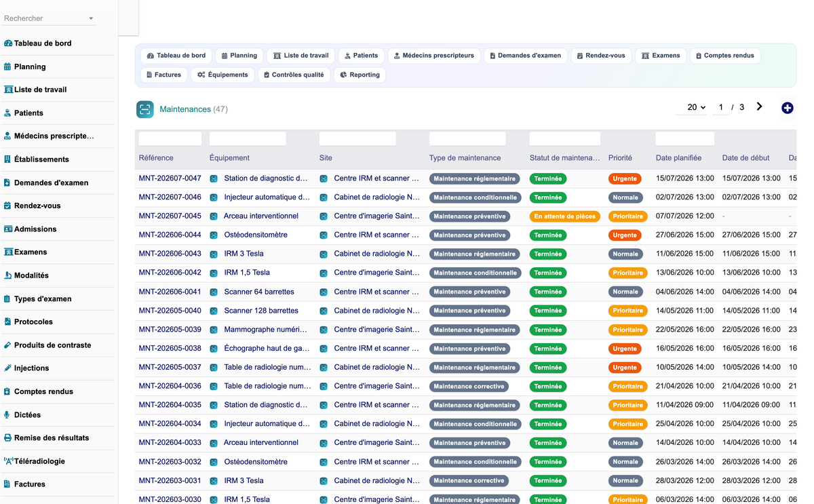This screenshot has height=504, width=814.
Task: Click the Date planifiée filter field
Action: tap(685, 139)
